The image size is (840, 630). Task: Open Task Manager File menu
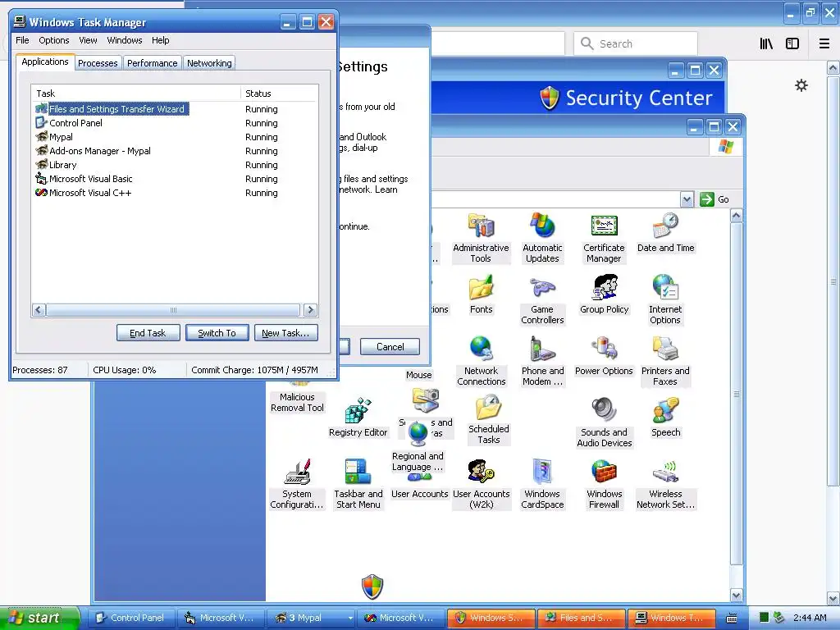coord(22,40)
